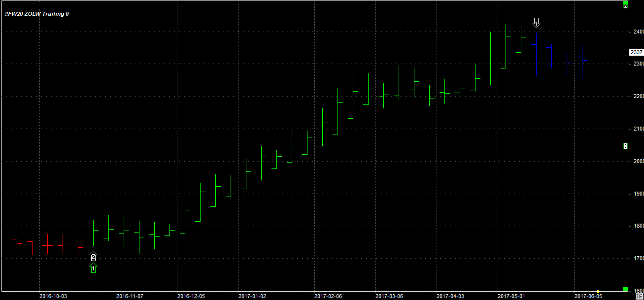This screenshot has height=300, width=644.
Task: Click the white up-arrow marker labeled 2
Action: coord(93,256)
